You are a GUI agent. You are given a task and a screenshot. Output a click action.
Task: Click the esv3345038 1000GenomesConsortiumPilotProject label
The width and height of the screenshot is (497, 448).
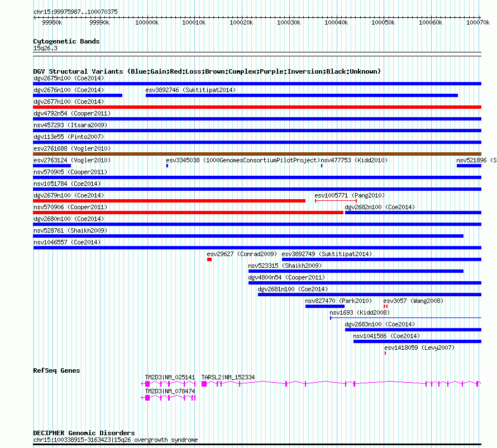click(243, 160)
